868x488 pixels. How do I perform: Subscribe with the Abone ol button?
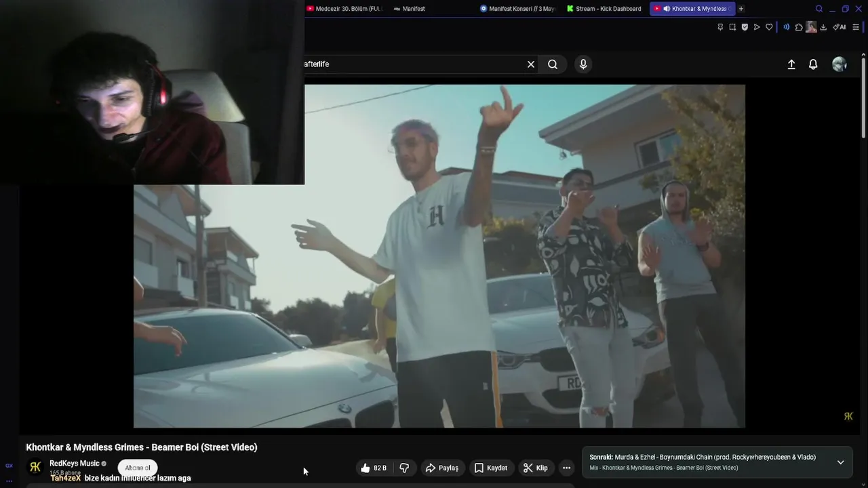pos(138,468)
